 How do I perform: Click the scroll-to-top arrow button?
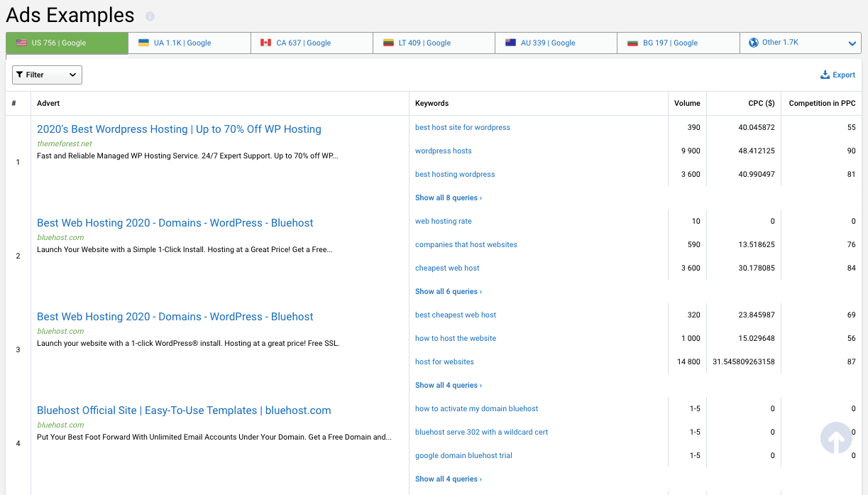tap(836, 437)
